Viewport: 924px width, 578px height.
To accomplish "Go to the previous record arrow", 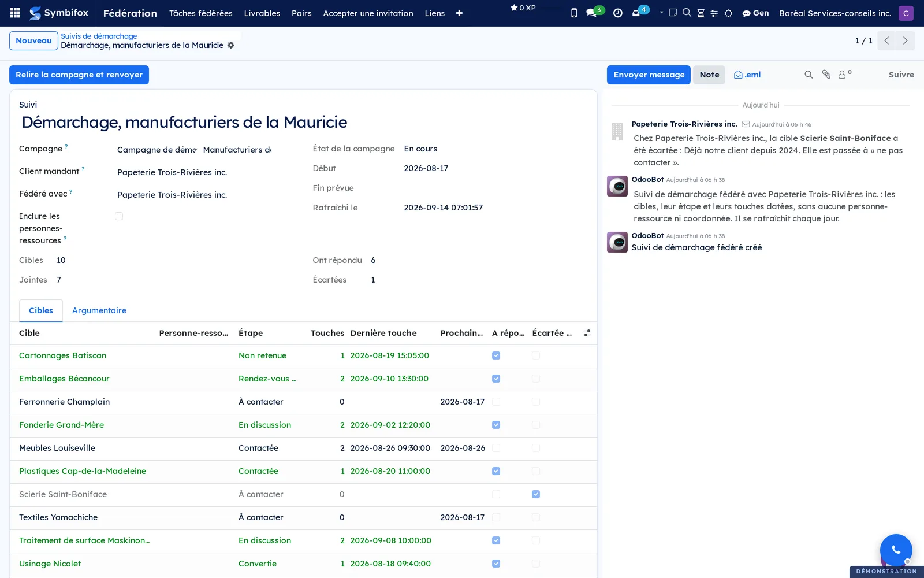I will pos(886,40).
